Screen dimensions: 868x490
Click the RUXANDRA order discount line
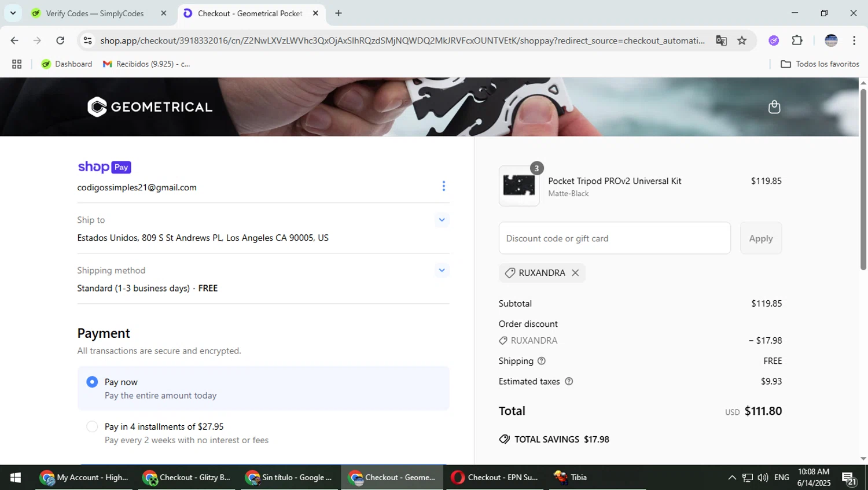(640, 341)
